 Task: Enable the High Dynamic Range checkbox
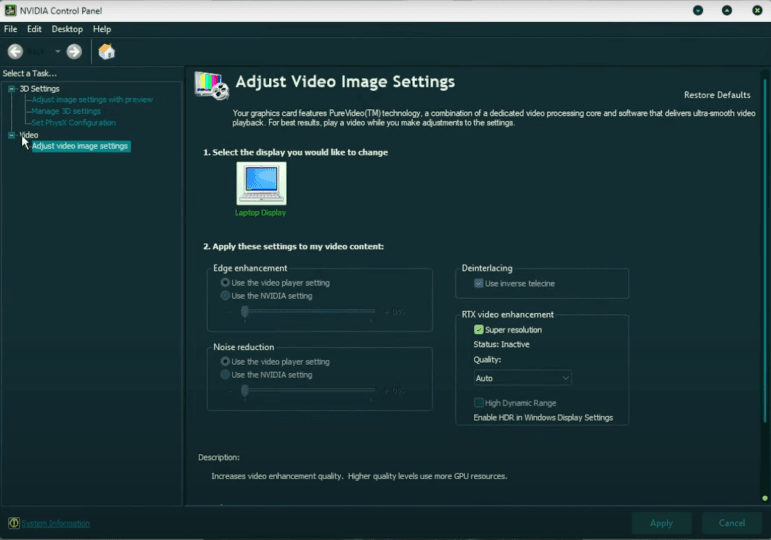(x=479, y=402)
